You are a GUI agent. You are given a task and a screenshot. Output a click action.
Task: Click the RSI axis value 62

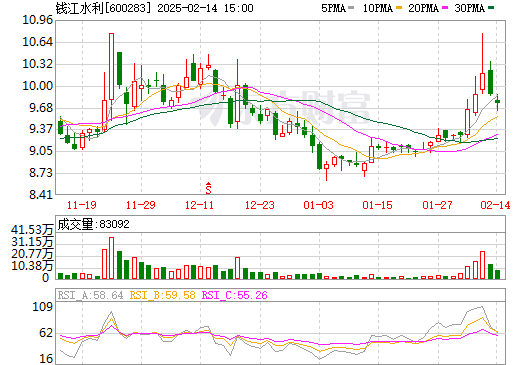coord(46,333)
